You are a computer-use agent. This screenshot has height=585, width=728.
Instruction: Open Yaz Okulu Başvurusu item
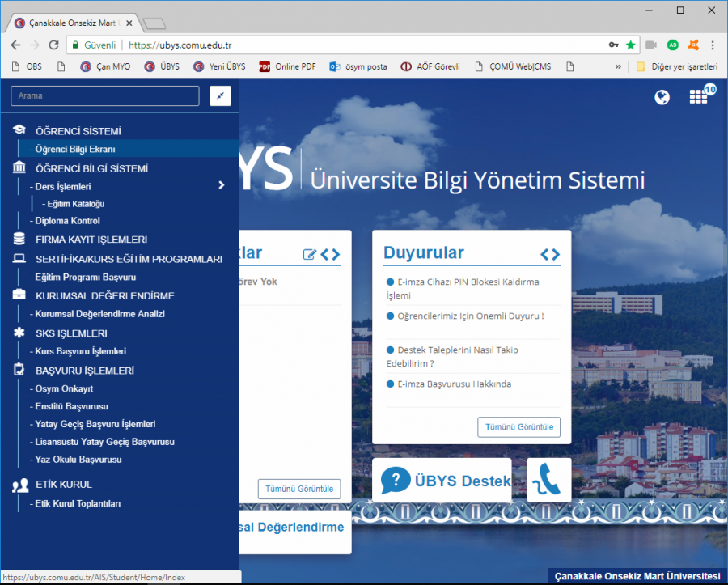[78, 459]
